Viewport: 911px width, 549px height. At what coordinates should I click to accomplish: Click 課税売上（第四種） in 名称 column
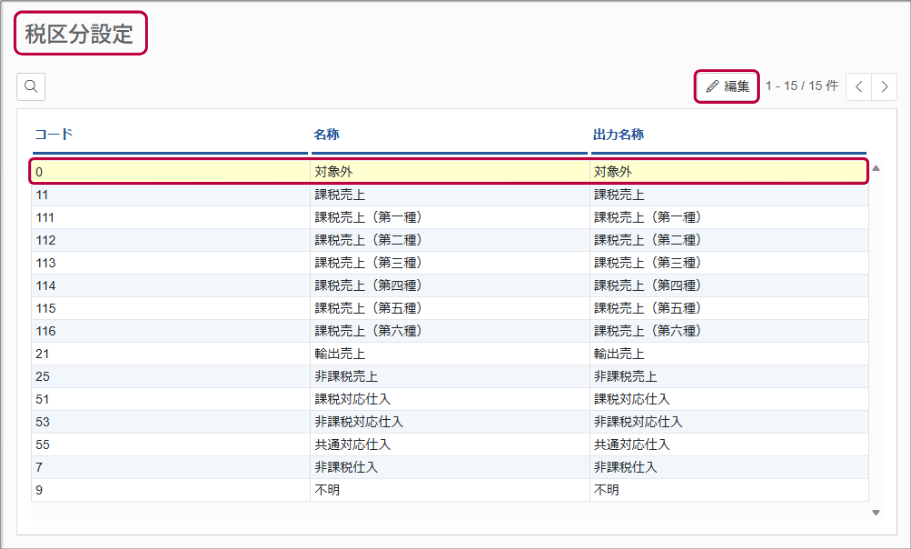click(x=368, y=285)
